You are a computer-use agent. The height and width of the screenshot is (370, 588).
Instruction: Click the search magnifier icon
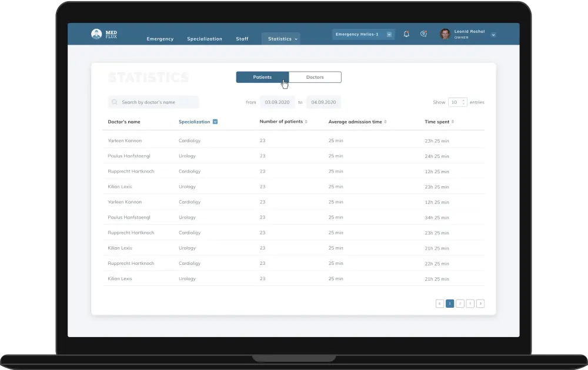113,102
